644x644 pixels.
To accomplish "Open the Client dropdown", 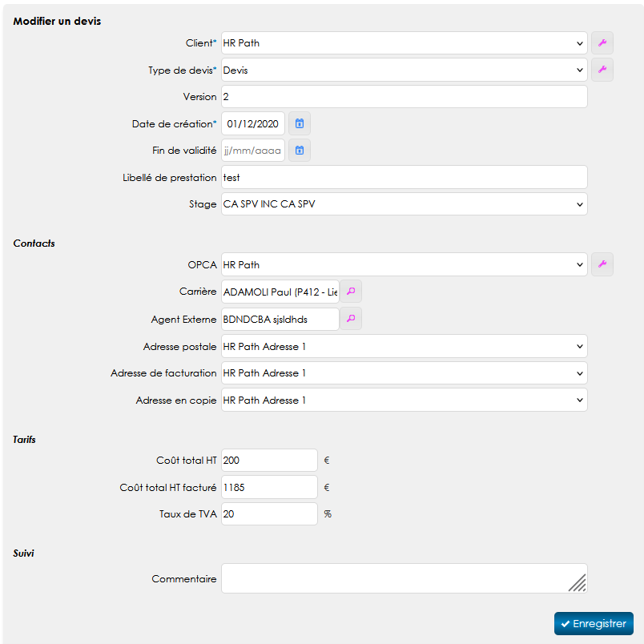I will 404,43.
